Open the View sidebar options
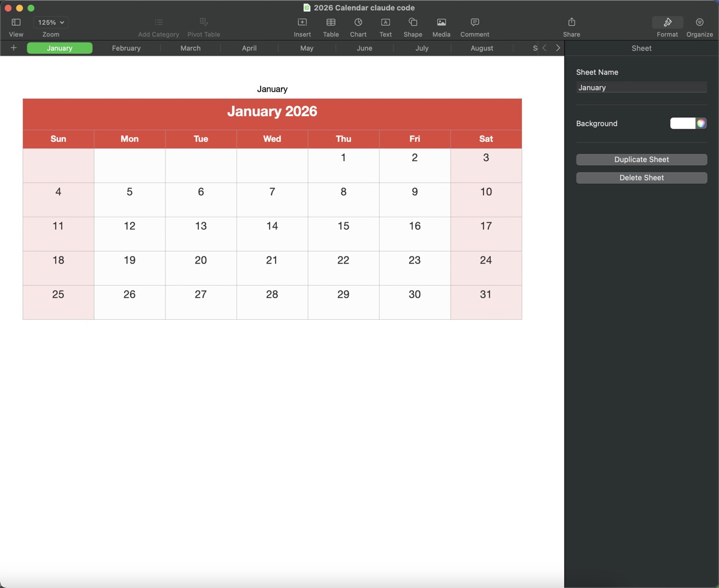The image size is (719, 588). [16, 22]
